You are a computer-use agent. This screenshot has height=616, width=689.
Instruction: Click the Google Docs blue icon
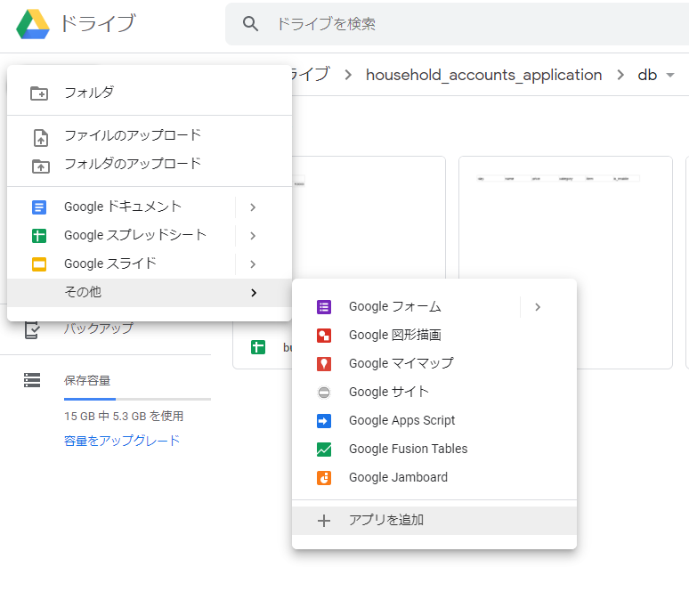(39, 207)
